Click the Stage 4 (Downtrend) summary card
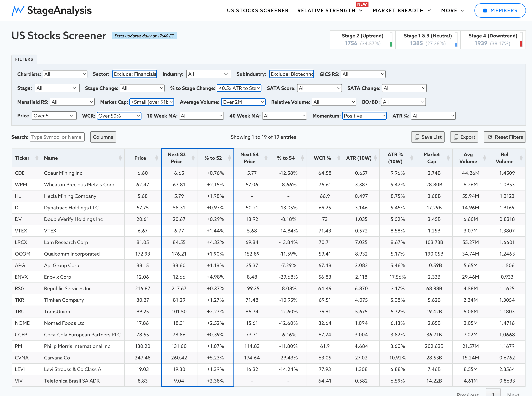Image resolution: width=532 pixels, height=396 pixels. pyautogui.click(x=493, y=40)
